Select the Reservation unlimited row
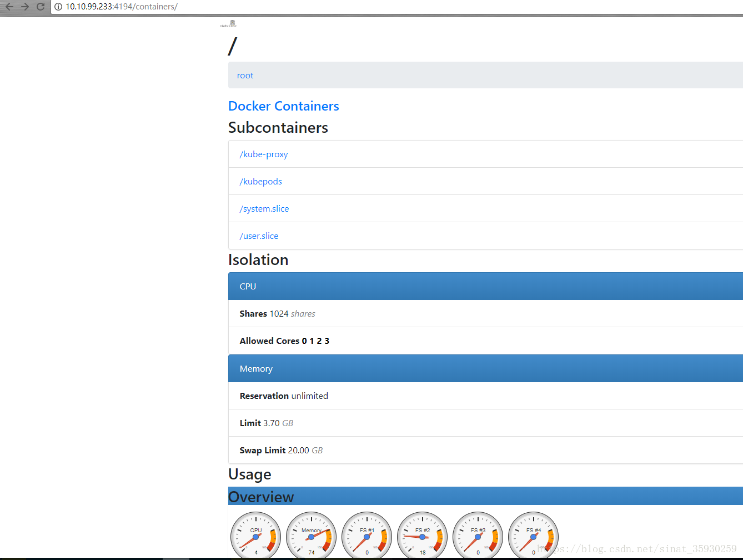Viewport: 743px width, 560px height. [485, 396]
